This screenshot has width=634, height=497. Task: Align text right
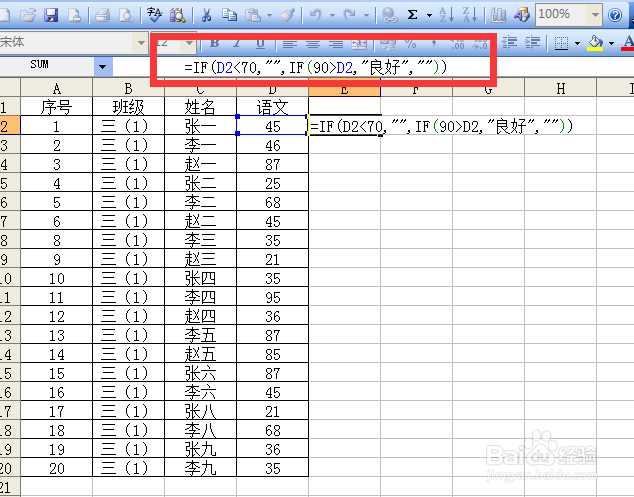[x=336, y=43]
